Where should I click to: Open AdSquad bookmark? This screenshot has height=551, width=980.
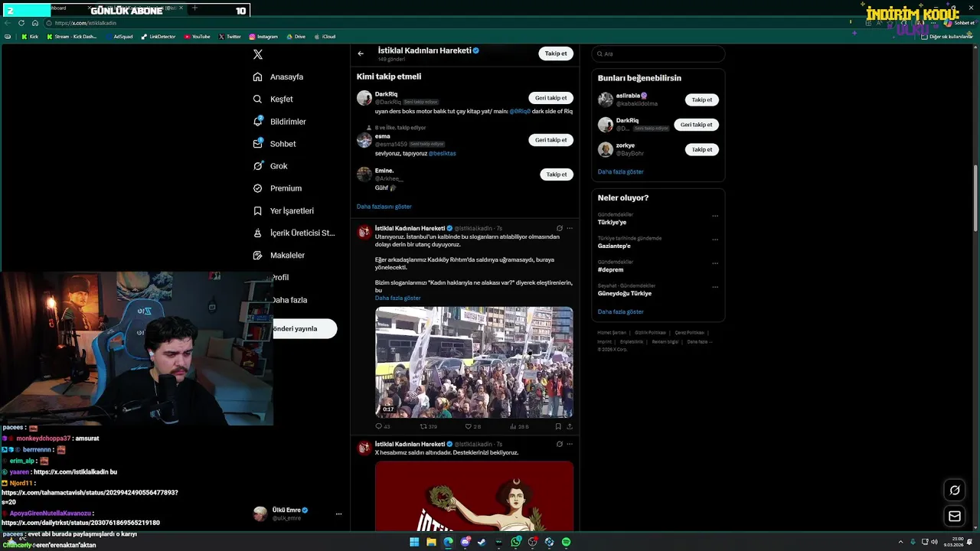(119, 37)
